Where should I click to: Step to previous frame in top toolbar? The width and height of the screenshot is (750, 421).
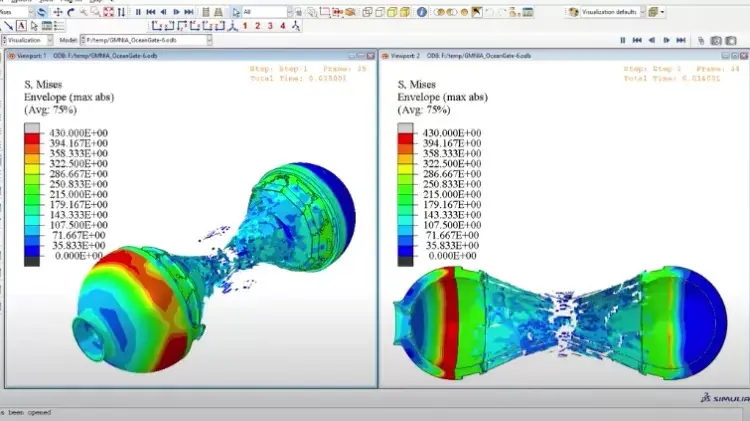[164, 12]
